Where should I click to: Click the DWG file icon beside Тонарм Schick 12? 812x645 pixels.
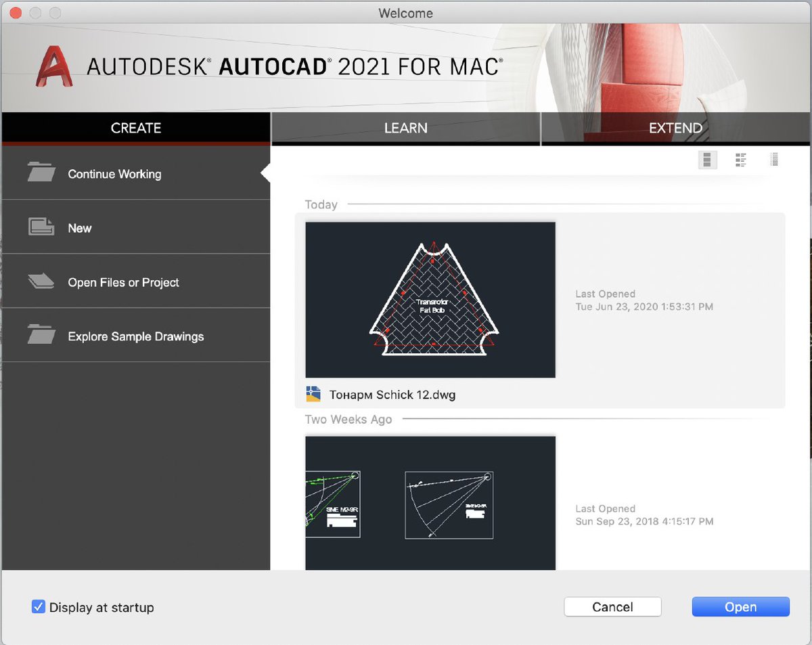[x=313, y=394]
